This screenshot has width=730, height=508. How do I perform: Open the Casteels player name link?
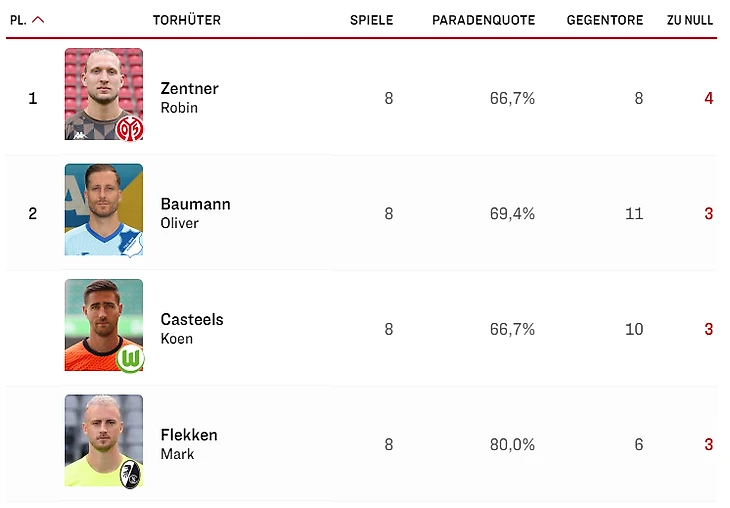coord(192,320)
